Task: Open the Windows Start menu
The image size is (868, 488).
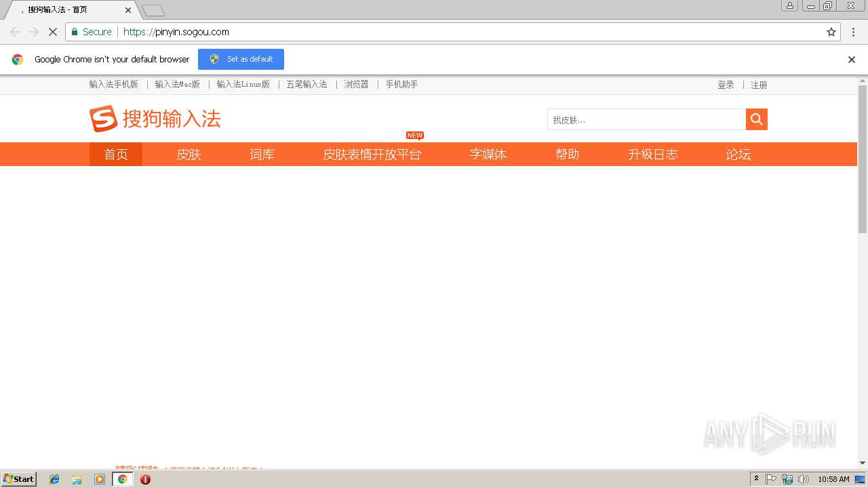Action: pyautogui.click(x=18, y=479)
